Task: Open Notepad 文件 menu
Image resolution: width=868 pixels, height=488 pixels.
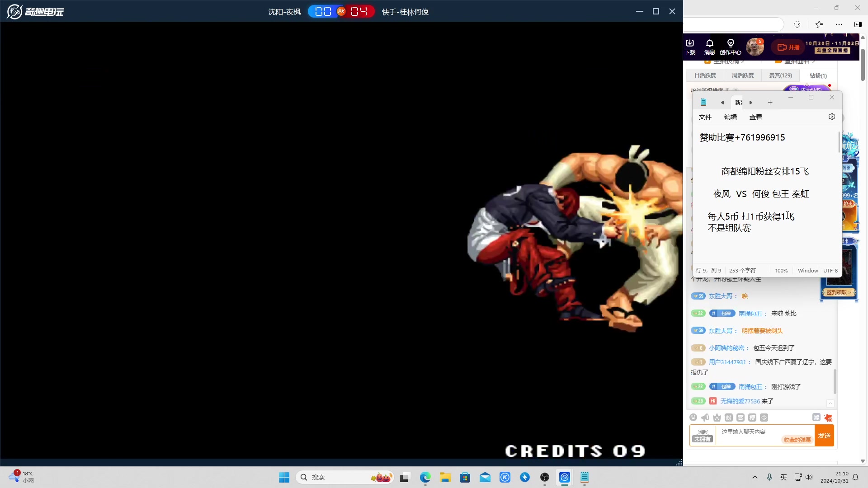Action: 705,117
